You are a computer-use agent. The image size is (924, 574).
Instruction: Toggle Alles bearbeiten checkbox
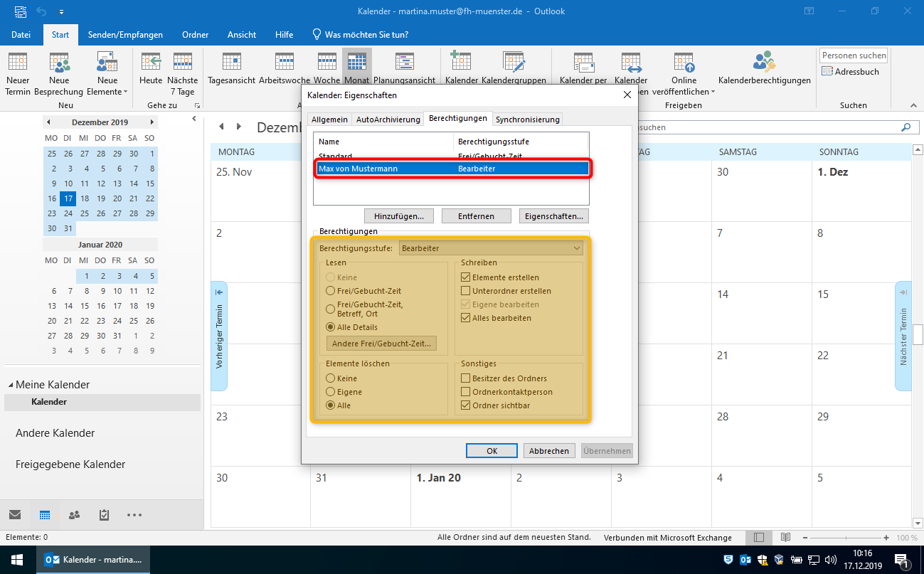[x=466, y=318]
